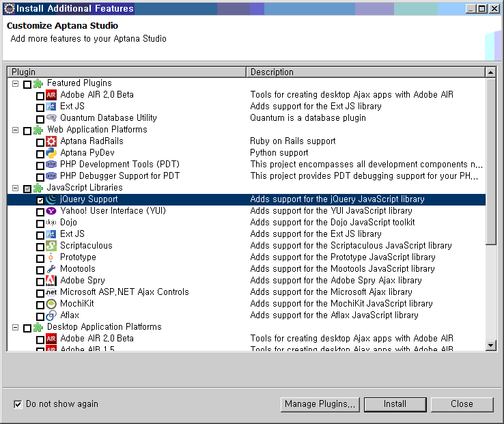Viewport: 504px width, 424px height.
Task: Click the PHP Development Tools icon
Action: coord(51,165)
